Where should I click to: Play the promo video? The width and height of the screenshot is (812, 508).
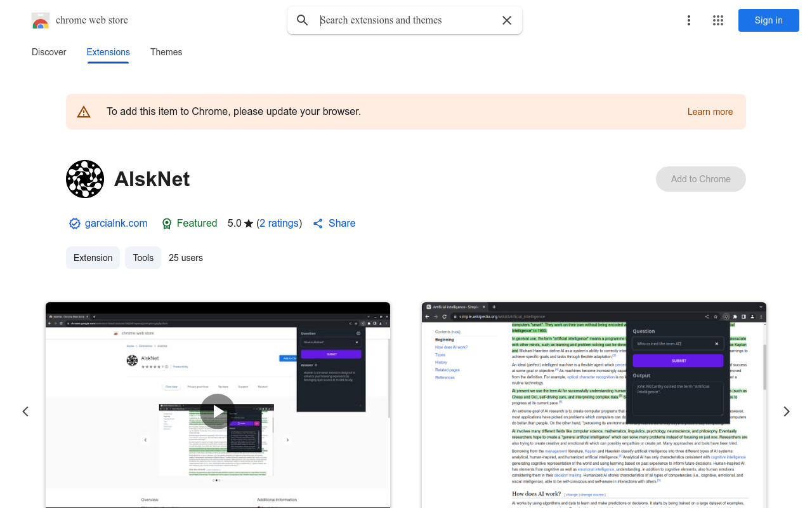click(218, 411)
